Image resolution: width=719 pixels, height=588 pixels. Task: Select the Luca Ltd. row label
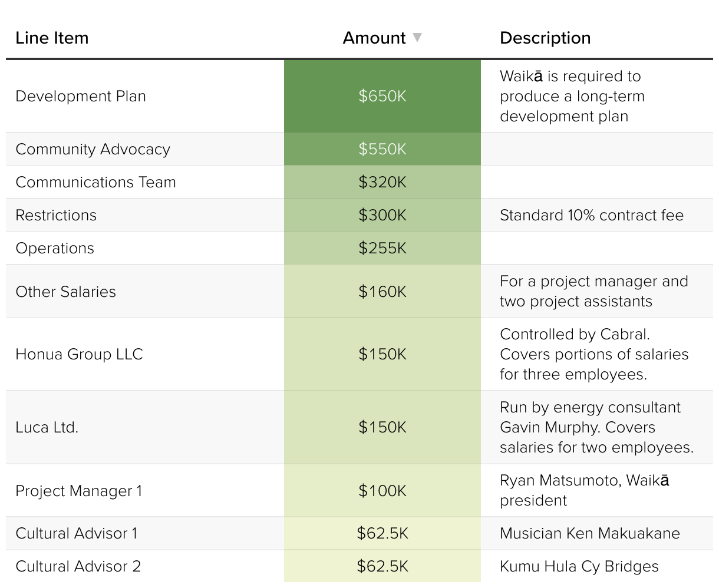(x=47, y=427)
